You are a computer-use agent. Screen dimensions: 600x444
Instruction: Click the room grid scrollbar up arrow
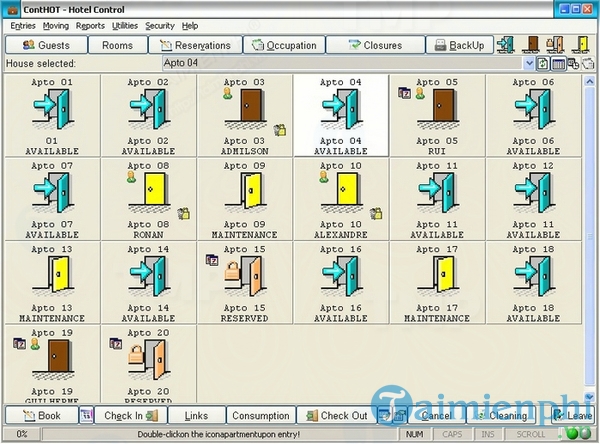(x=589, y=81)
